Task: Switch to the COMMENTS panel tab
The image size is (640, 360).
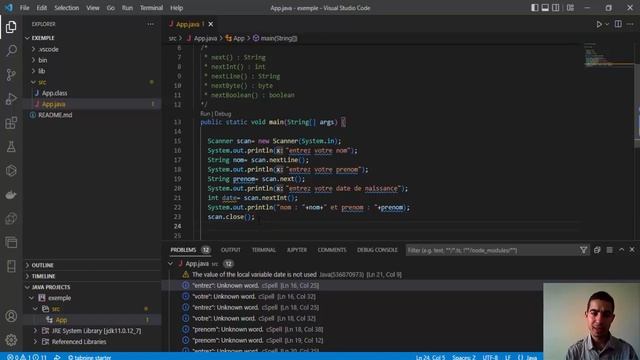Action: (332, 250)
